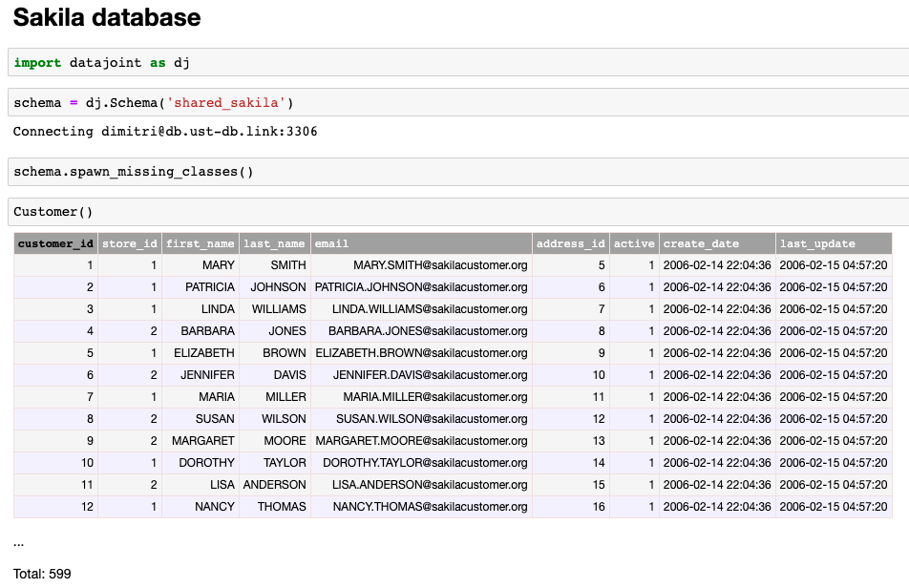Click first name JENNIFER cell

(x=200, y=375)
